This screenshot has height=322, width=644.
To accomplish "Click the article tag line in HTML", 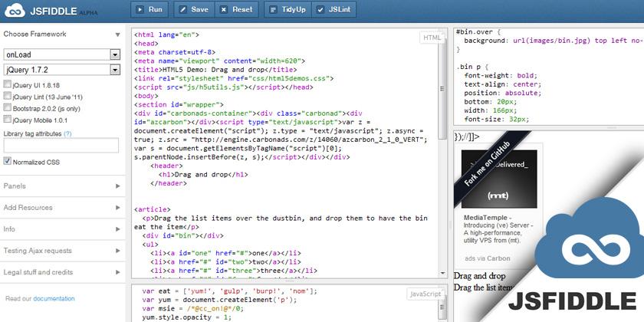I will coord(152,209).
